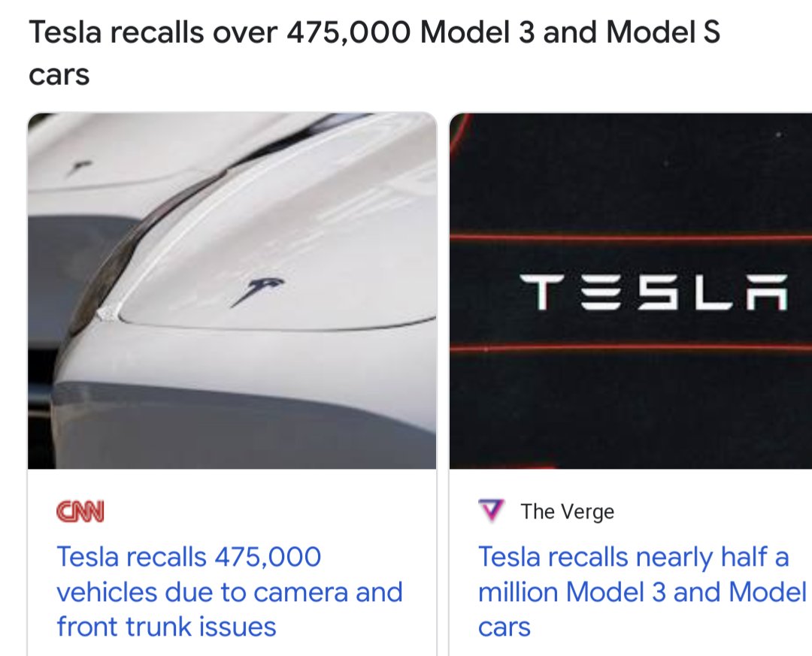Viewport: 812px width, 656px height.
Task: Open the CNN article about camera and trunk issues
Action: pos(229,591)
